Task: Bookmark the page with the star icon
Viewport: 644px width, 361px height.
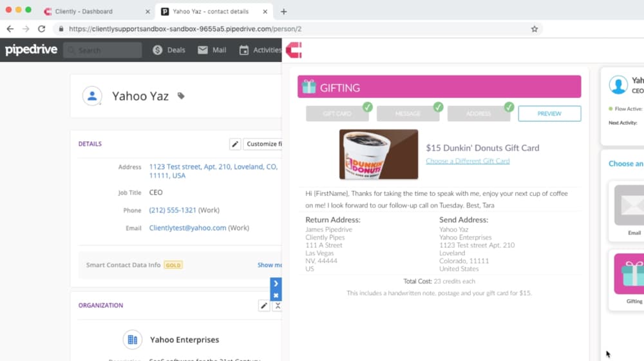Action: [535, 29]
